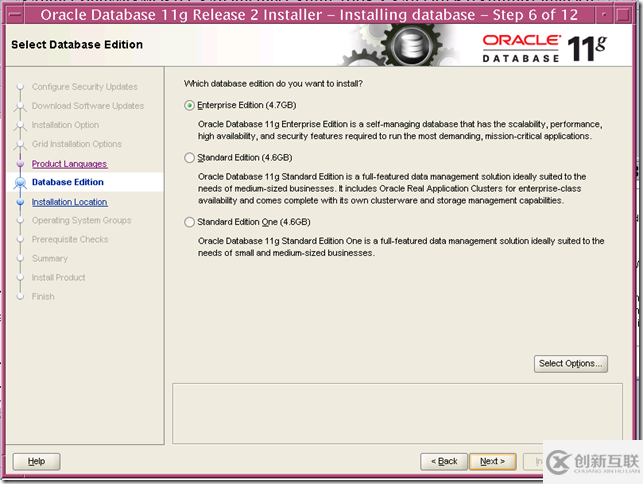Click the Finish step
643x484 pixels.
pos(43,297)
